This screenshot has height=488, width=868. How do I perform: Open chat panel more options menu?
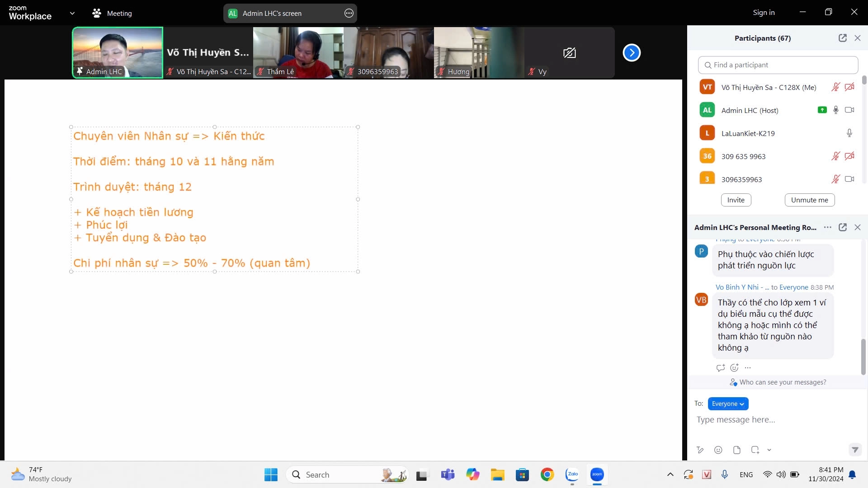(x=827, y=227)
